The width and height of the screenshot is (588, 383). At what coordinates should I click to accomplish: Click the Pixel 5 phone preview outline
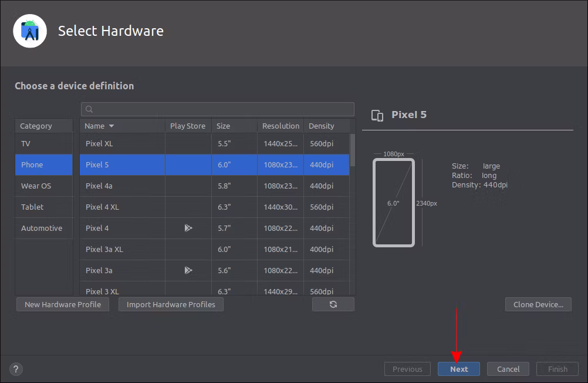(x=394, y=203)
